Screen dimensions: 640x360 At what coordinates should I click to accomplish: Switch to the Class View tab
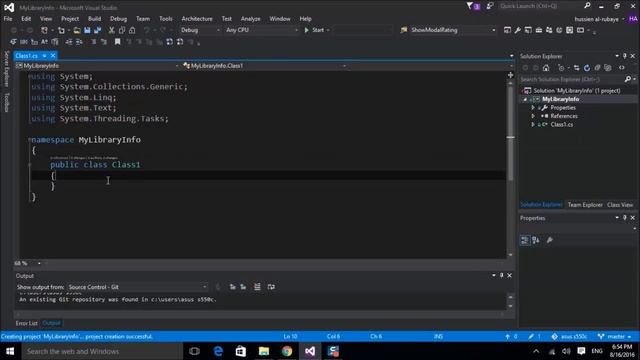click(620, 205)
